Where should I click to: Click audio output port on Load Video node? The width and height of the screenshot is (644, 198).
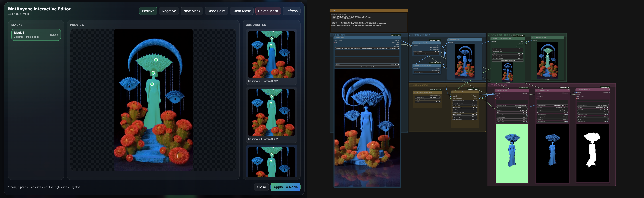pyautogui.click(x=400, y=44)
